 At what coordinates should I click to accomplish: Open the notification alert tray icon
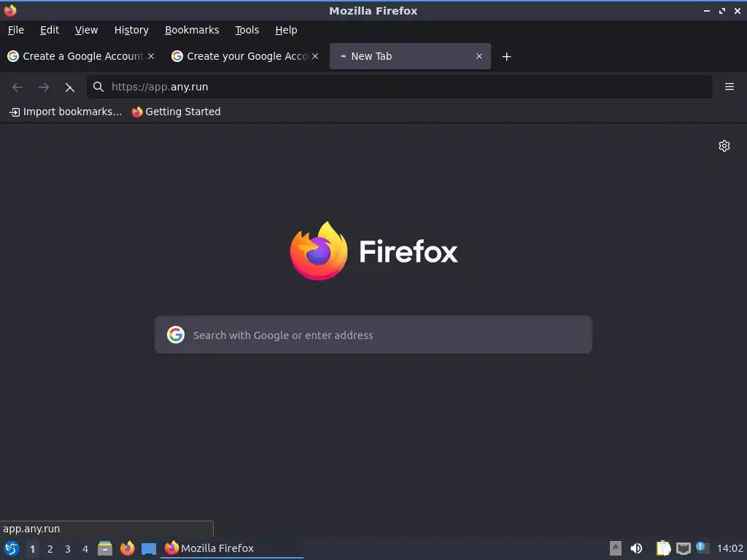tap(702, 547)
